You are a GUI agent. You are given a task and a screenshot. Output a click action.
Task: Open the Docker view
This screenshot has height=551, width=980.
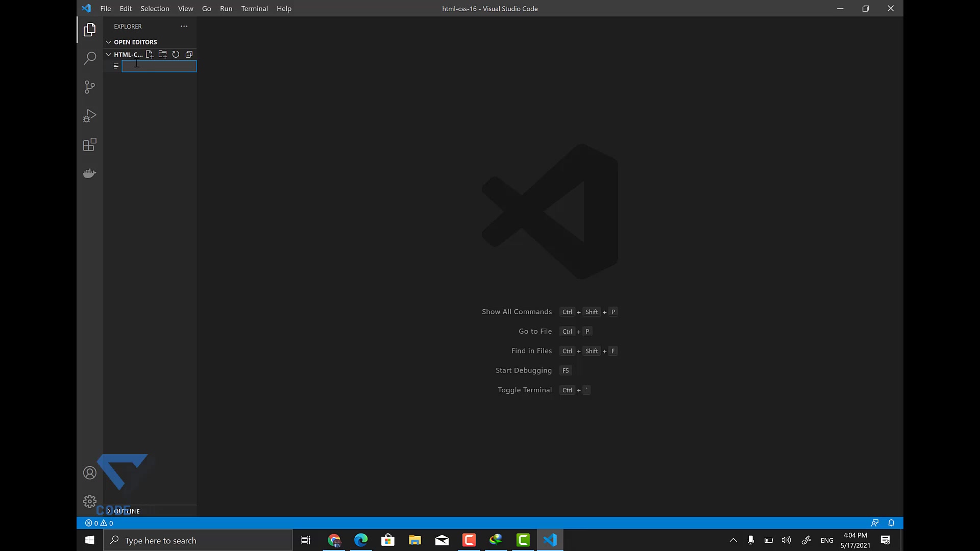click(89, 173)
